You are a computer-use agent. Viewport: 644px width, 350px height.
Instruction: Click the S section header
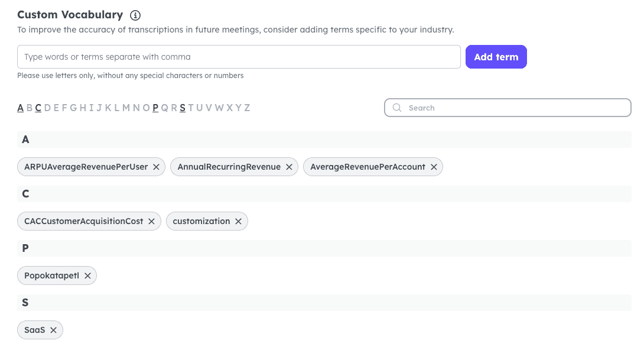coord(324,303)
